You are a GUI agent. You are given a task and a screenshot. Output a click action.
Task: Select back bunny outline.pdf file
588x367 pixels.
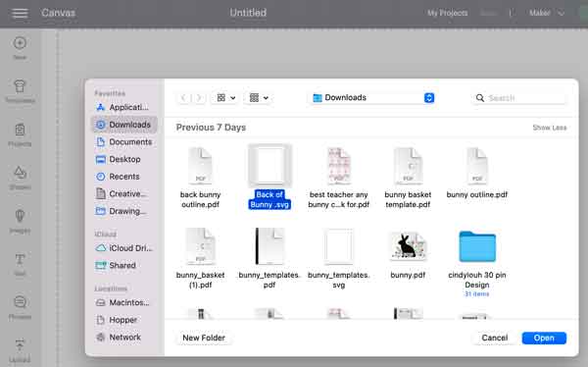200,178
